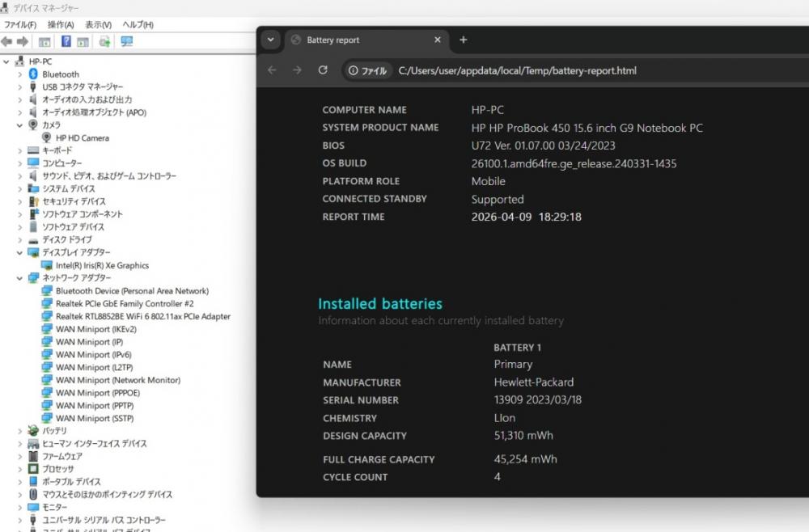Collapse the ネットワーク アダプター category
This screenshot has height=532, width=809.
click(20, 278)
